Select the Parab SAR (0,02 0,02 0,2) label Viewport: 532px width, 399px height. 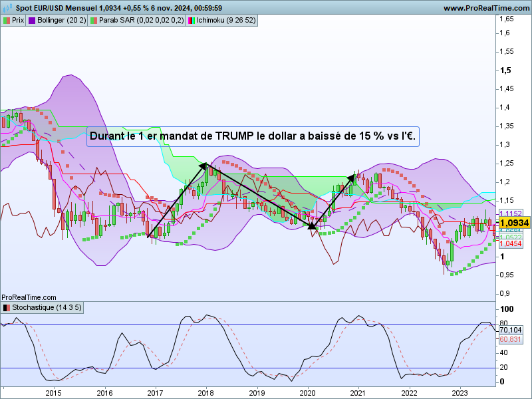point(137,21)
